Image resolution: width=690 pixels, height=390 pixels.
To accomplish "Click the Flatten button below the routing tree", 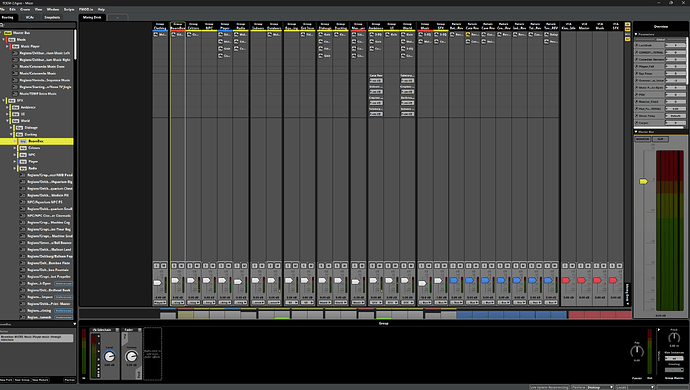I will click(x=70, y=380).
